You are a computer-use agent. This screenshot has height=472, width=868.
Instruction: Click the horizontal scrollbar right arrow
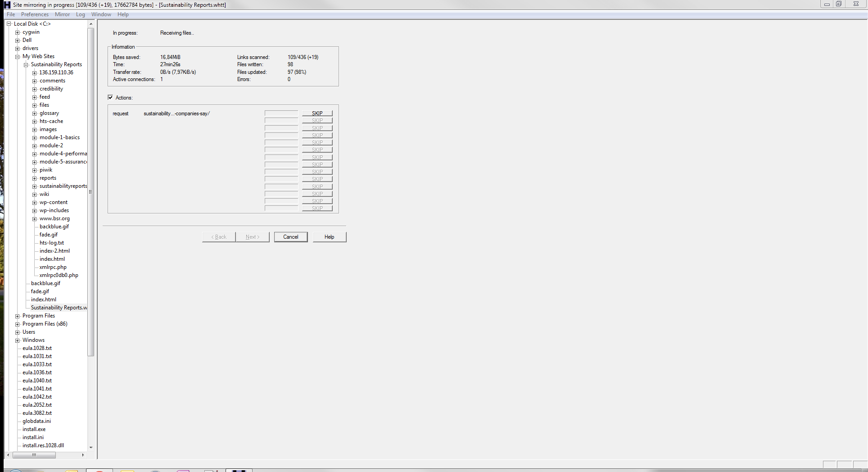83,455
